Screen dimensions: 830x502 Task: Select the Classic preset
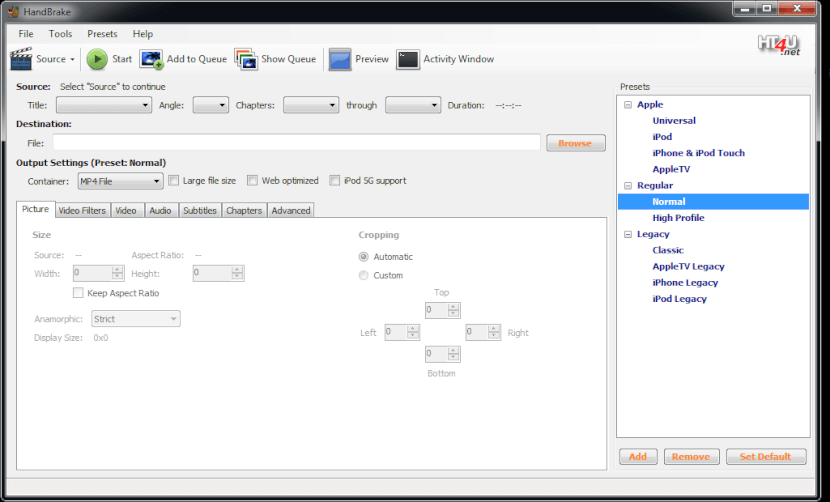(x=668, y=250)
